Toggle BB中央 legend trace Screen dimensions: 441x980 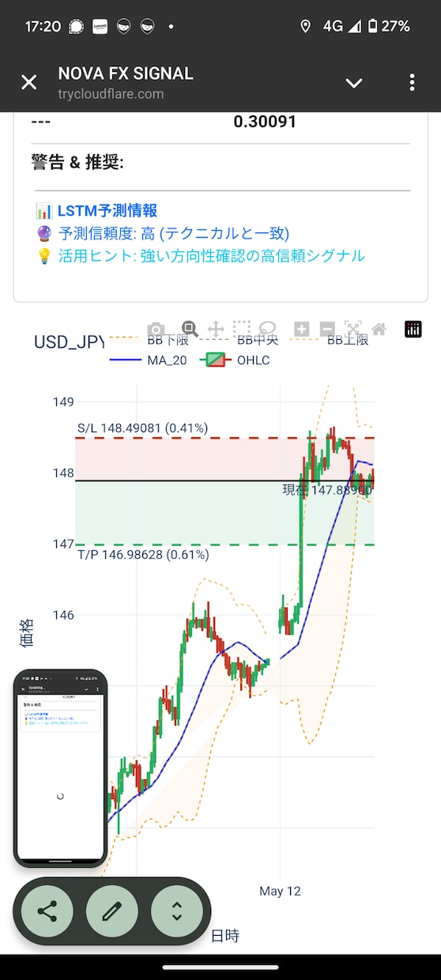(238, 341)
